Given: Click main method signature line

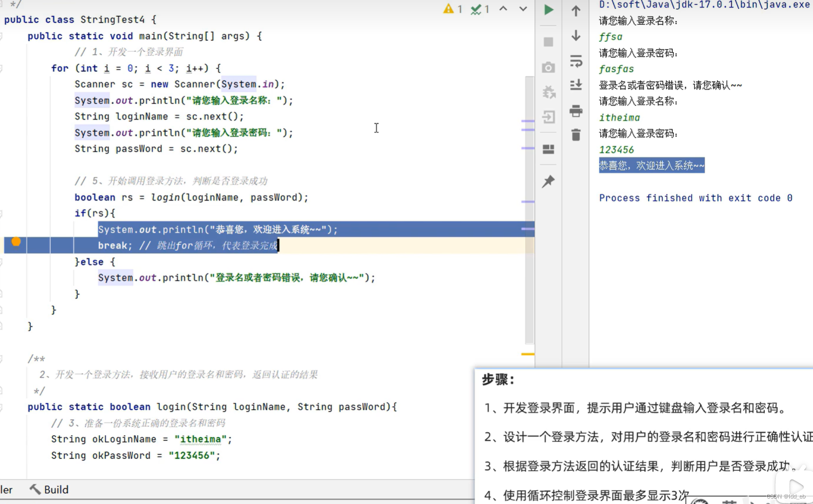Looking at the screenshot, I should click(145, 36).
